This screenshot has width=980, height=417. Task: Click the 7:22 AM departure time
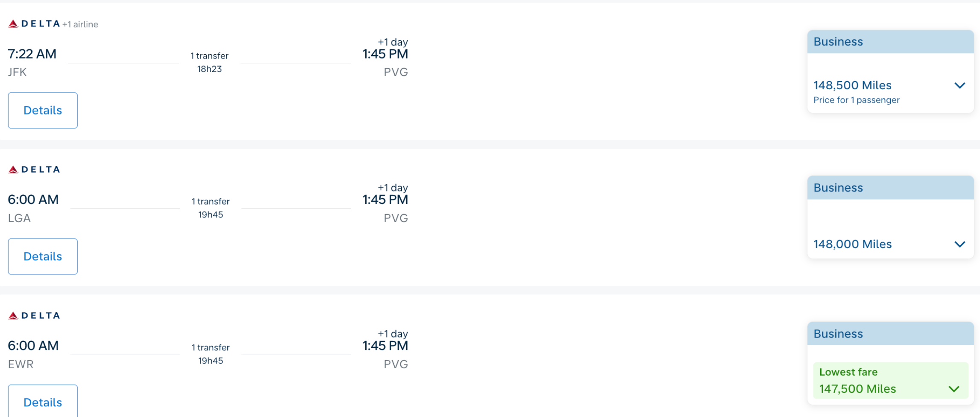[32, 54]
